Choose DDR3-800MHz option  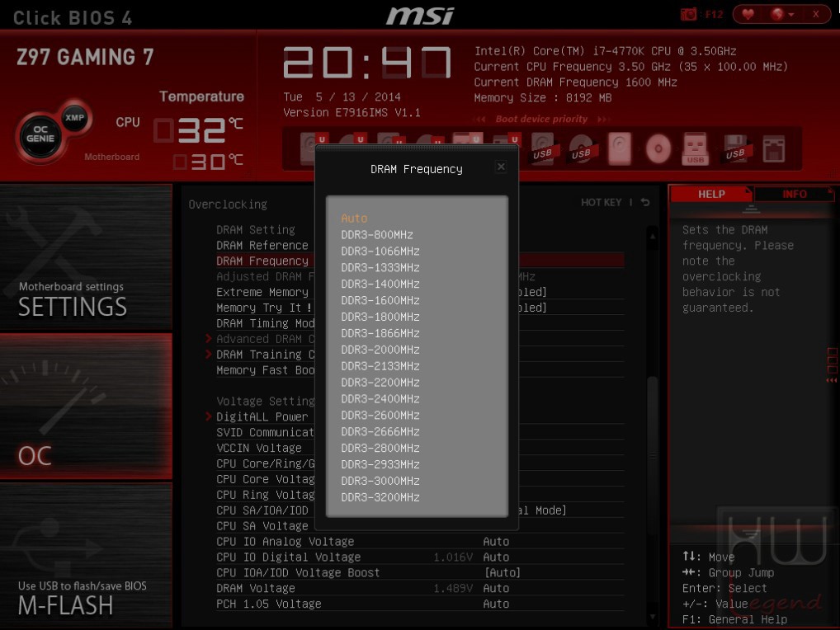(x=376, y=235)
